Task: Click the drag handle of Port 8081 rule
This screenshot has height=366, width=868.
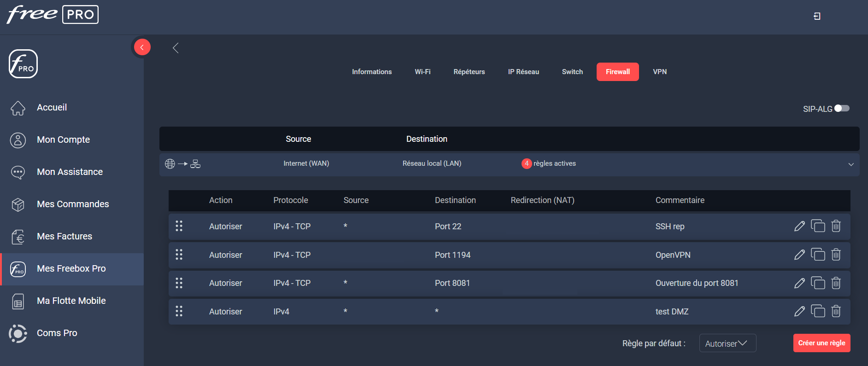Action: tap(179, 283)
